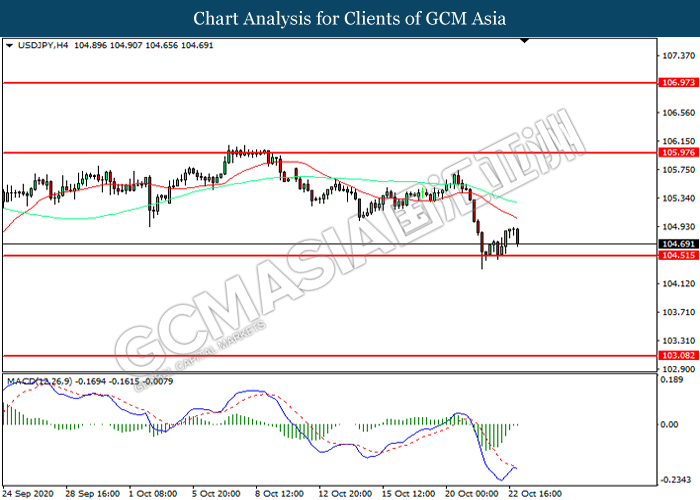Click the dropdown triangle beside USDJPY,H4
The width and height of the screenshot is (700, 500).
click(9, 46)
